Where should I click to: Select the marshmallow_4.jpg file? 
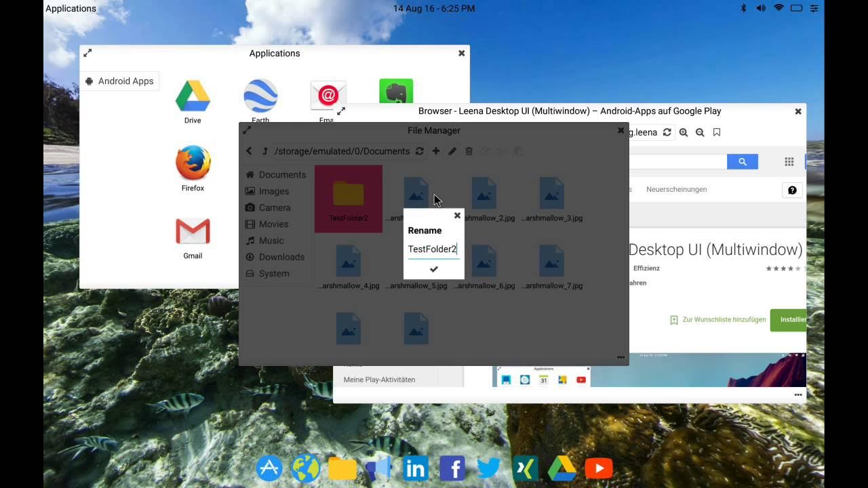pyautogui.click(x=349, y=266)
